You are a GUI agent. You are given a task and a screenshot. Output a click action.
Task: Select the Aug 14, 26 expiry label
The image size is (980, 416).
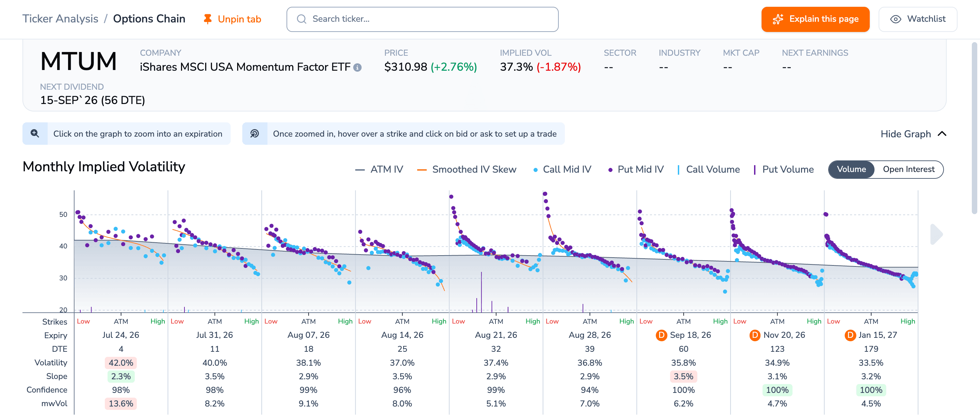coord(402,335)
